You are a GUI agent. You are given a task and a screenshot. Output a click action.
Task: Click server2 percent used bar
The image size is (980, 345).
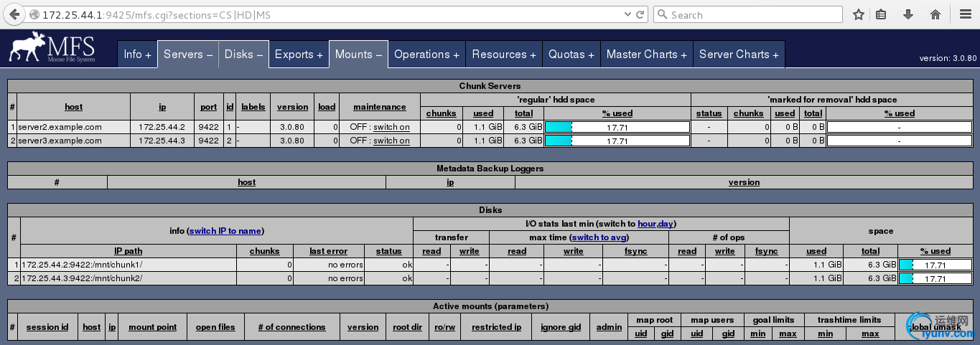[x=617, y=127]
